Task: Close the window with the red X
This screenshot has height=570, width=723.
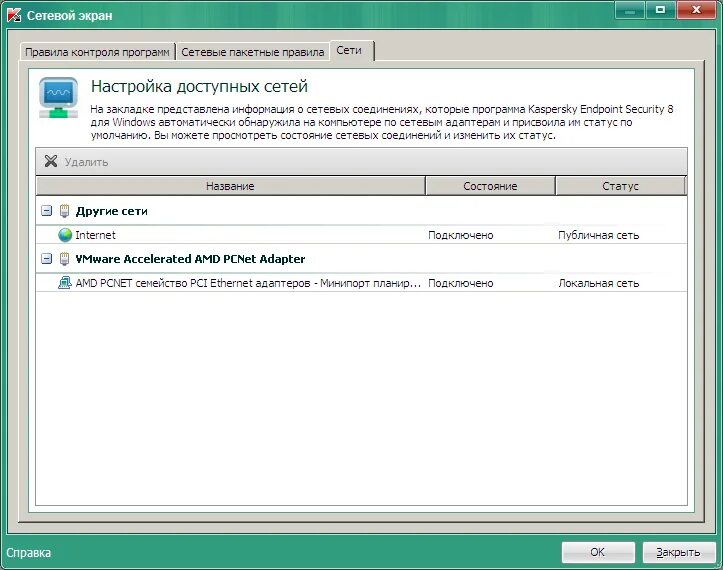Action: click(697, 10)
